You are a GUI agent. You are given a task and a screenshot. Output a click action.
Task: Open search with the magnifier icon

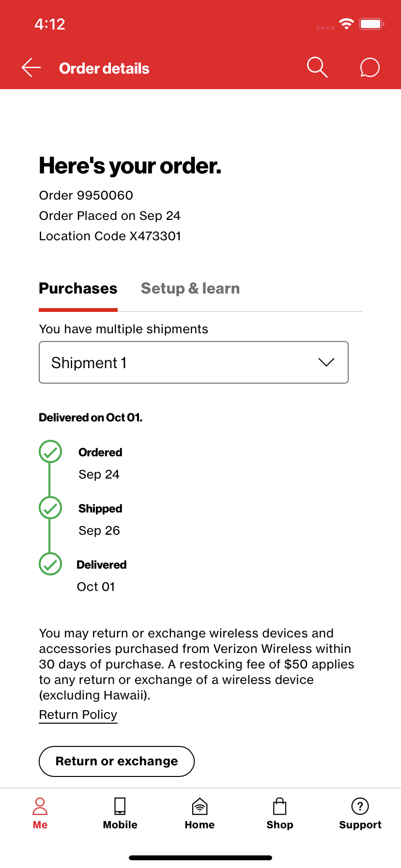click(317, 67)
